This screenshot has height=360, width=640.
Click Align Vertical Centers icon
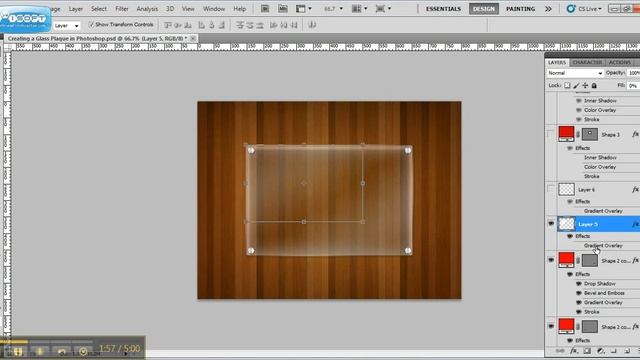click(178, 25)
